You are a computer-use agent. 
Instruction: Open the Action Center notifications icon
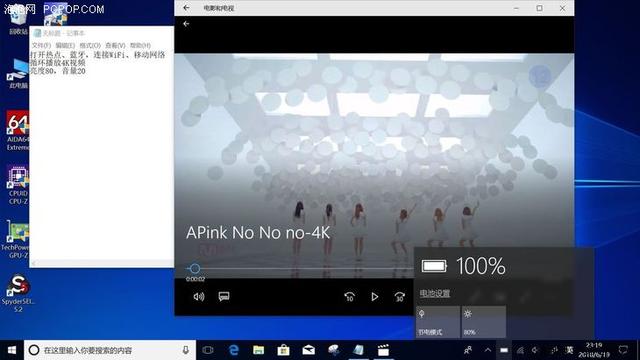623,350
